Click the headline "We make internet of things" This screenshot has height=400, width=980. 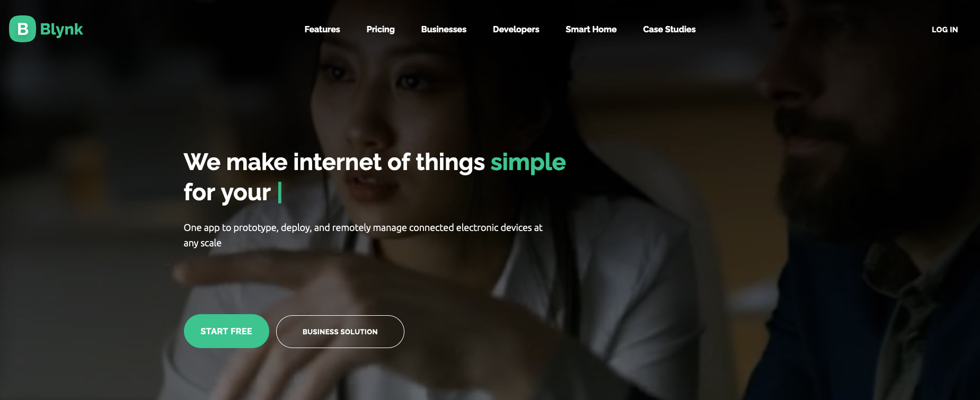(334, 162)
